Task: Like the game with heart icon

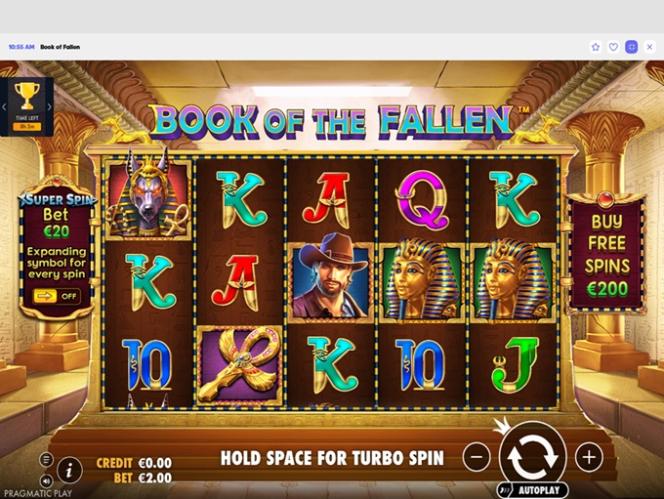Action: (613, 47)
